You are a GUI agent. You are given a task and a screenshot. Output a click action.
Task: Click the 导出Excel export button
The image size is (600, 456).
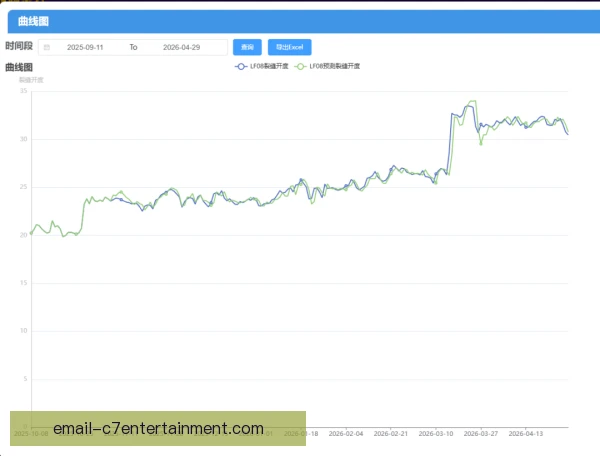(290, 47)
